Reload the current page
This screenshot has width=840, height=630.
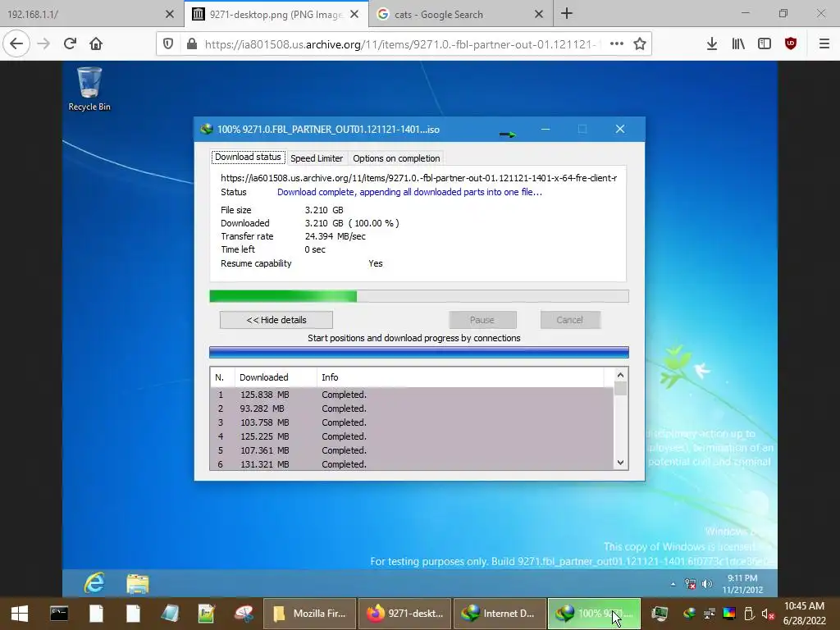pos(70,43)
